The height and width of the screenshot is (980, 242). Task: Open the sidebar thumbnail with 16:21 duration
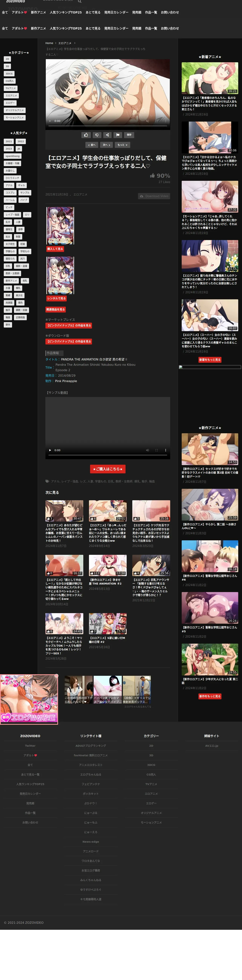[210, 78]
